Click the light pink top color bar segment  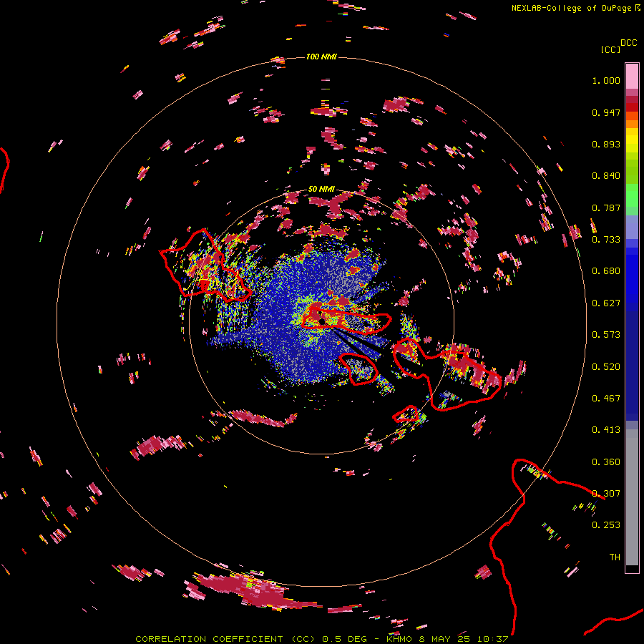632,77
